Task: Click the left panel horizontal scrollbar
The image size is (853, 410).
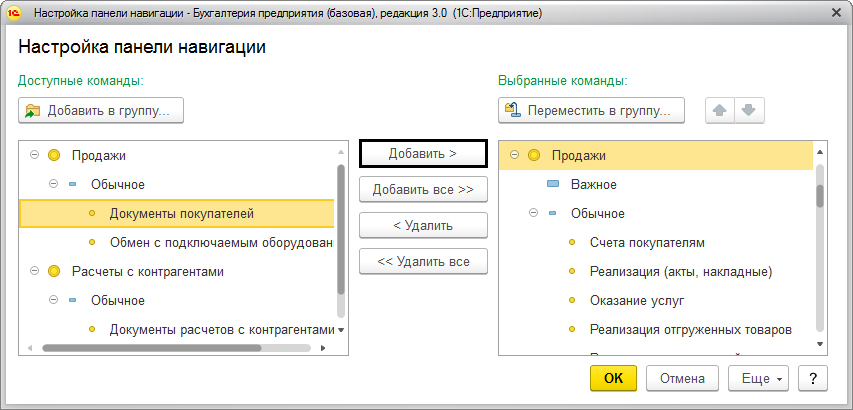Action: pos(150,348)
